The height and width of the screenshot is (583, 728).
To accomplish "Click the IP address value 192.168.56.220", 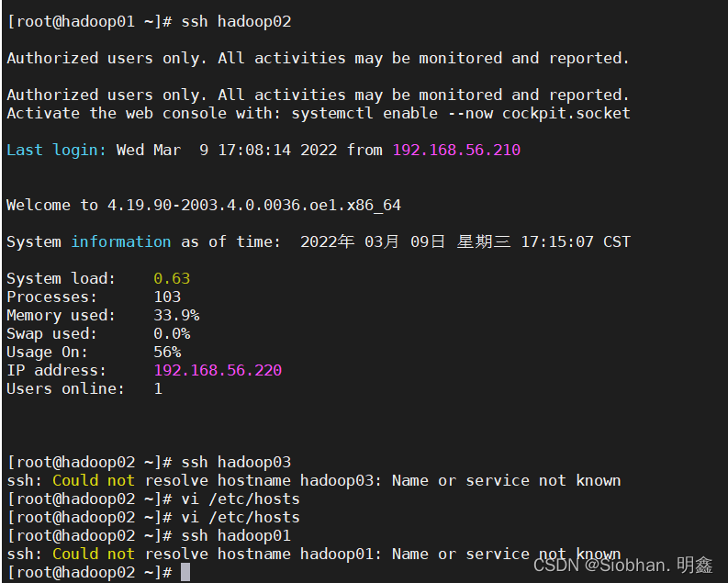I will pyautogui.click(x=218, y=370).
